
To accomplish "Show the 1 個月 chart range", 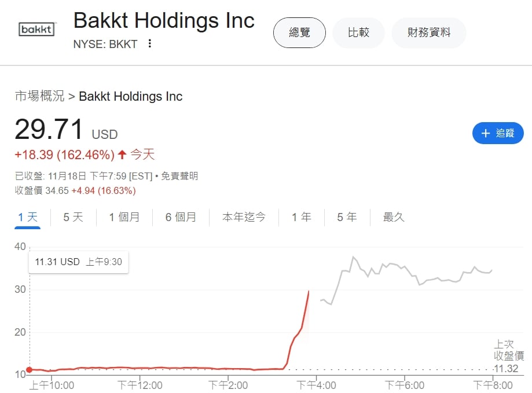I will 124,217.
